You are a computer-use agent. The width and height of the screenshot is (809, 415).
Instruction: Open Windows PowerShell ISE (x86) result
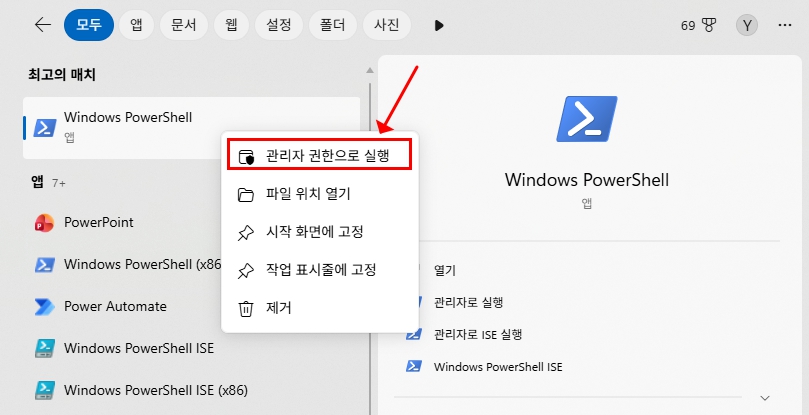click(140, 390)
